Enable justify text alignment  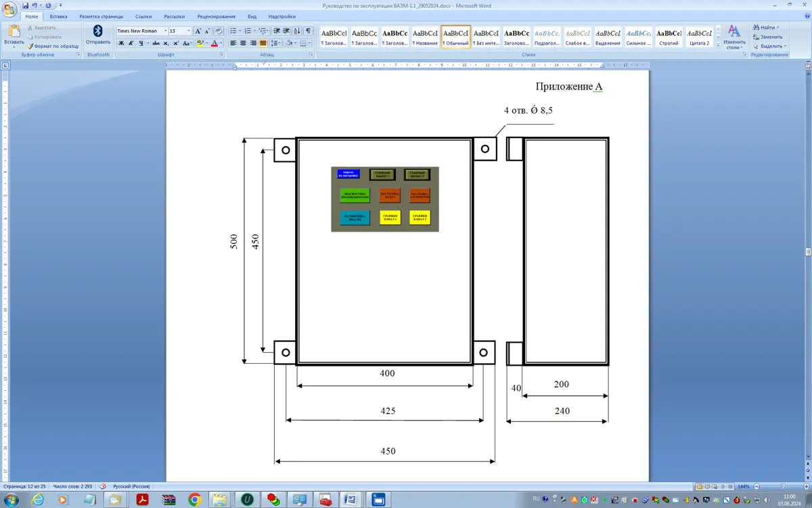[263, 43]
